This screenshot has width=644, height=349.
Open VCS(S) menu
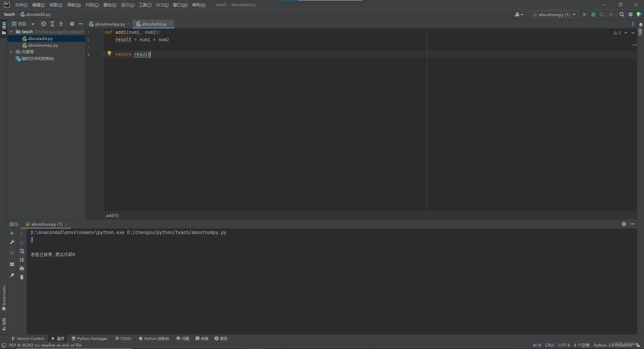162,5
